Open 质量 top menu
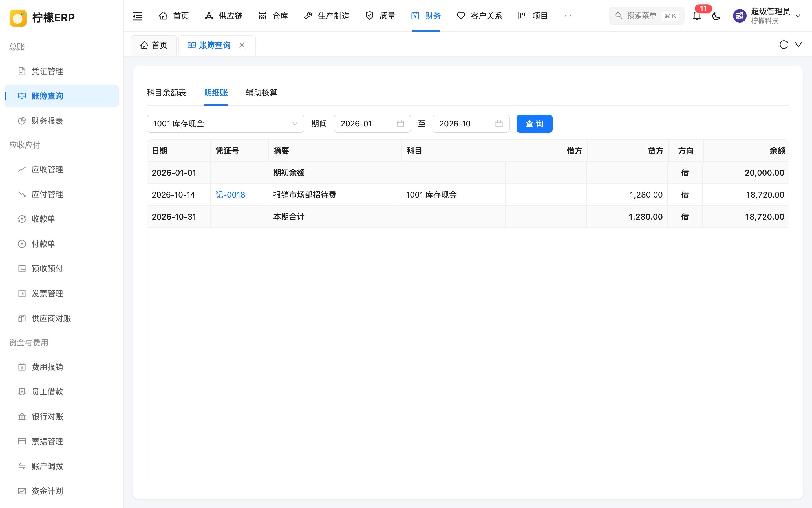 pos(380,16)
